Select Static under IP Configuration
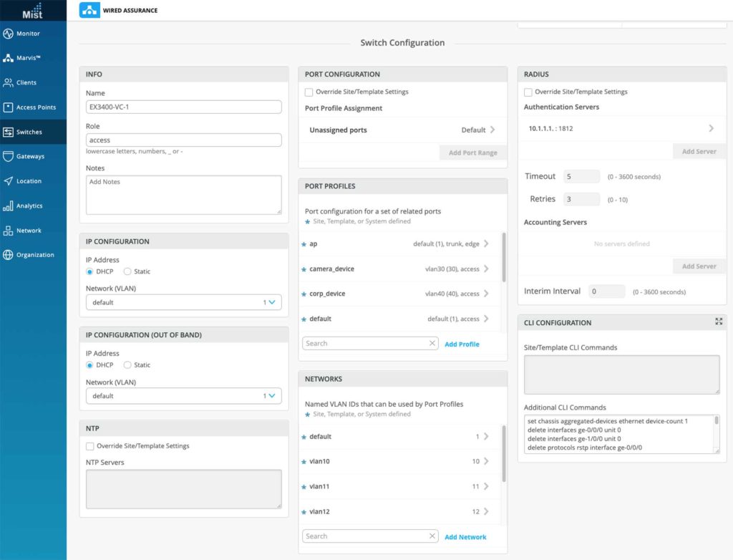The width and height of the screenshot is (733, 560). pos(127,272)
